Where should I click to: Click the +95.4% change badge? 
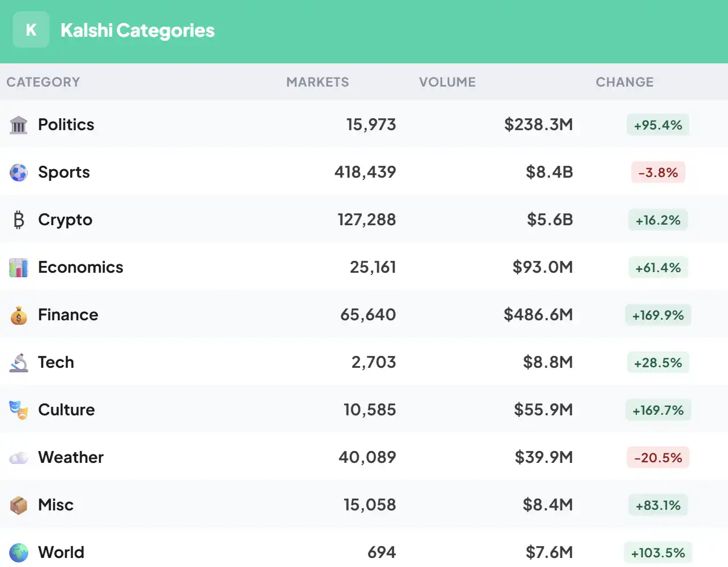click(658, 125)
